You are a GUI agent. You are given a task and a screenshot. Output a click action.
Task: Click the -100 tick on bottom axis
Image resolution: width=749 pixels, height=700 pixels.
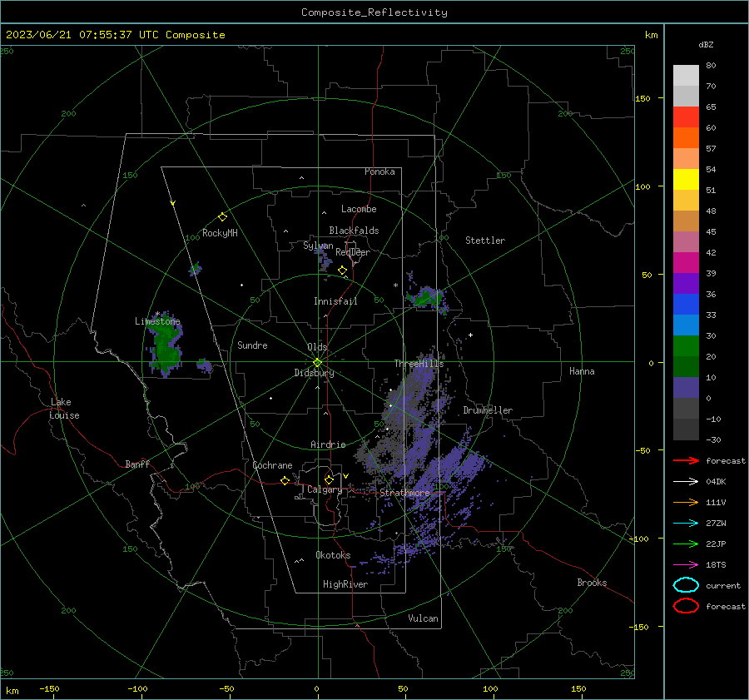(x=137, y=689)
